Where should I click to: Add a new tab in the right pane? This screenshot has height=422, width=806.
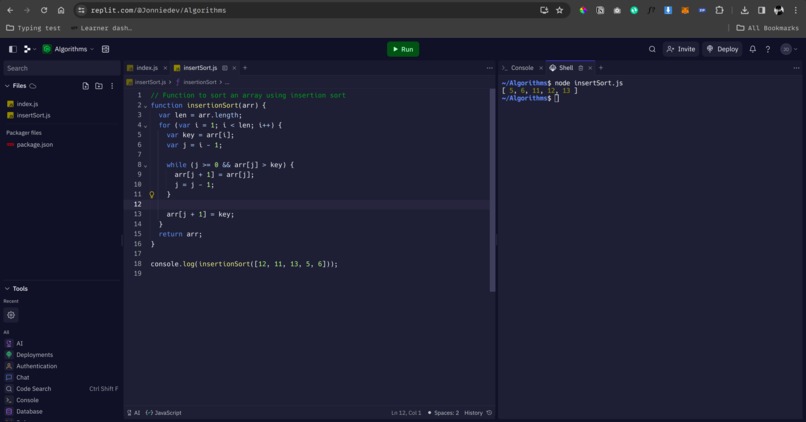click(x=601, y=68)
